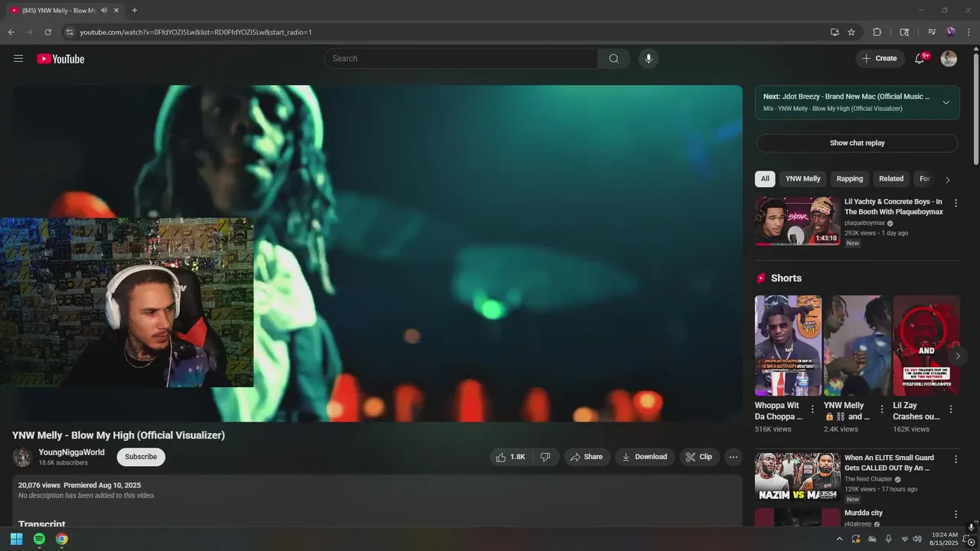Screen dimensions: 980x551
Task: Start voice search with the microphone icon
Action: 648,59
